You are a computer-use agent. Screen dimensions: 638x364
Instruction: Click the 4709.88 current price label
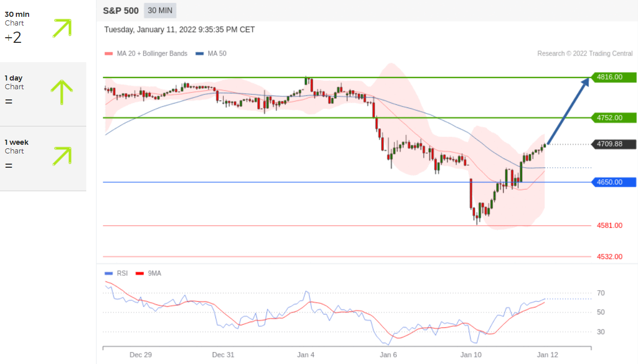coord(614,144)
